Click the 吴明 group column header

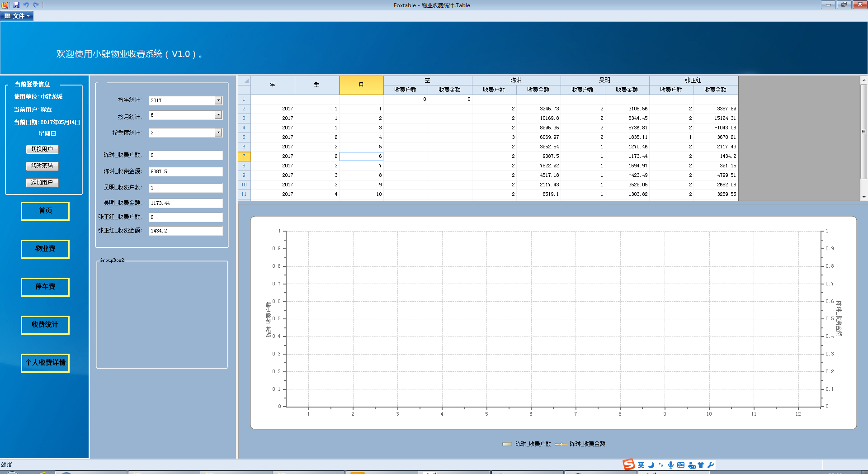pyautogui.click(x=605, y=80)
